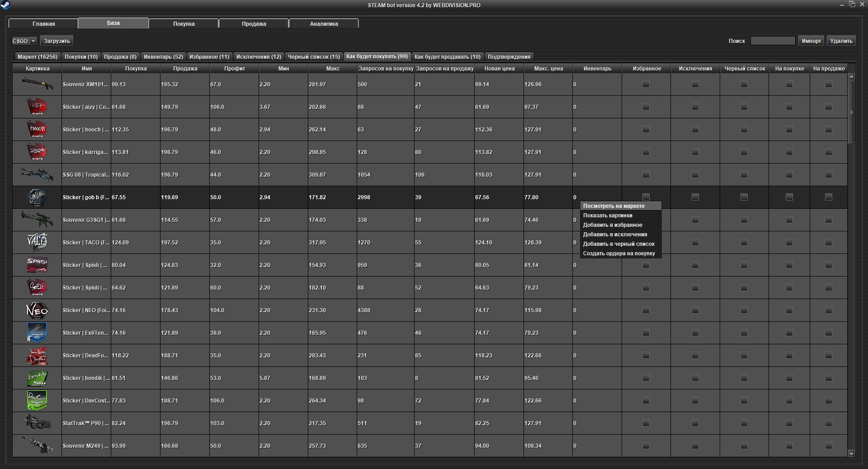The image size is (868, 469).
Task: Click the SSG 08 Tropical rifle icon
Action: click(x=37, y=174)
